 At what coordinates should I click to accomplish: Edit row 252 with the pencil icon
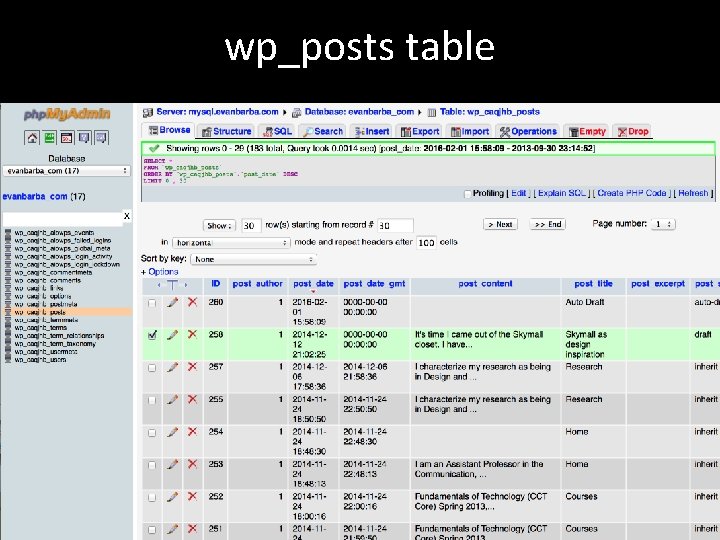(173, 497)
